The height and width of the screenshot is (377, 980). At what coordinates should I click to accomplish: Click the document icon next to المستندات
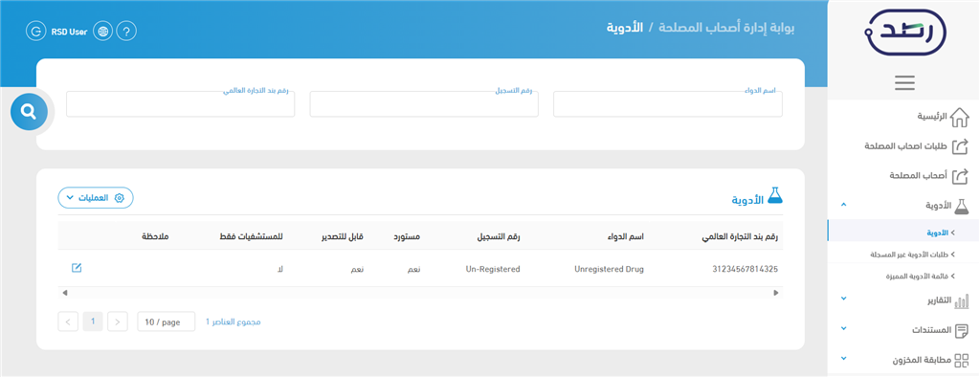[963, 330]
